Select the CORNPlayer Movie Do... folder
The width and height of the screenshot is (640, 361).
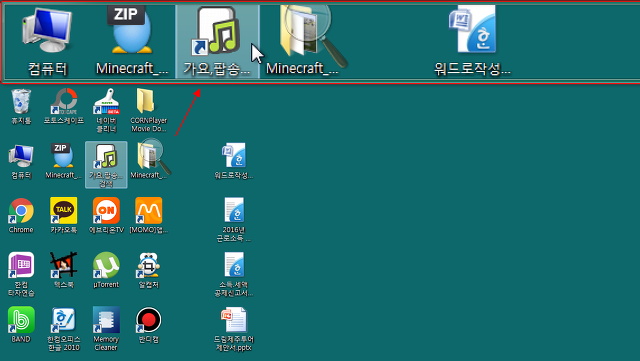coord(149,110)
